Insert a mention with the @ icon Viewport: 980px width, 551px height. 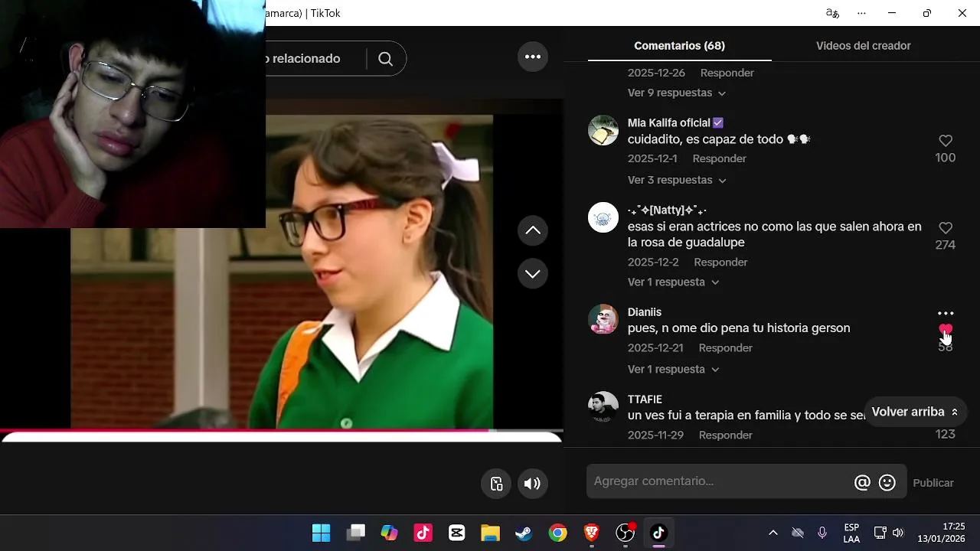pos(862,483)
